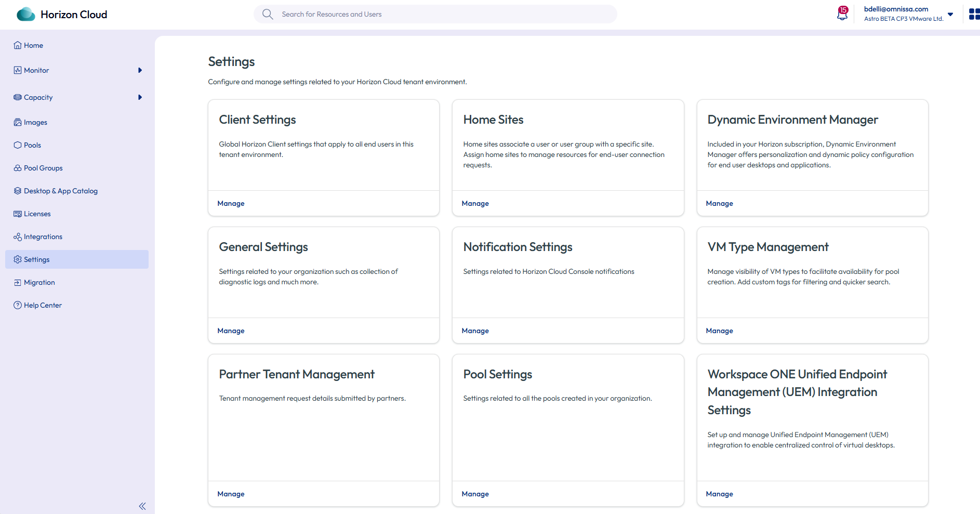The height and width of the screenshot is (514, 980).
Task: Manage Partner Tenant Management
Action: click(231, 494)
